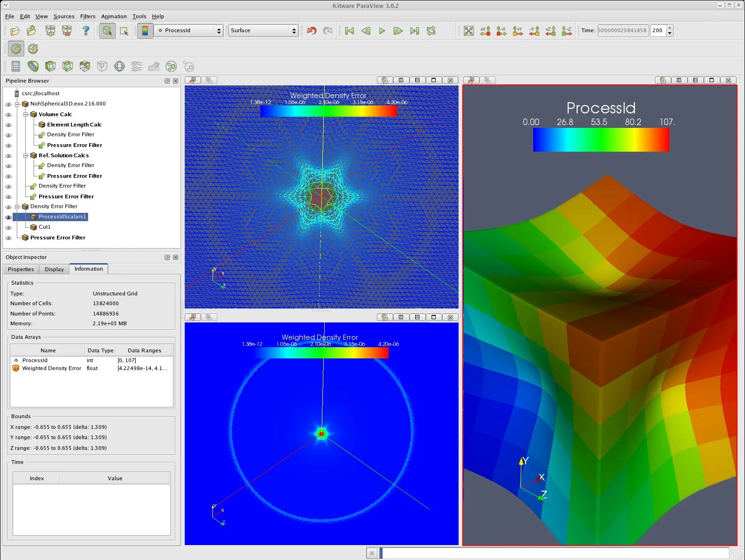Toggle the color legend visibility icon
This screenshot has height=560, width=745.
pos(145,31)
